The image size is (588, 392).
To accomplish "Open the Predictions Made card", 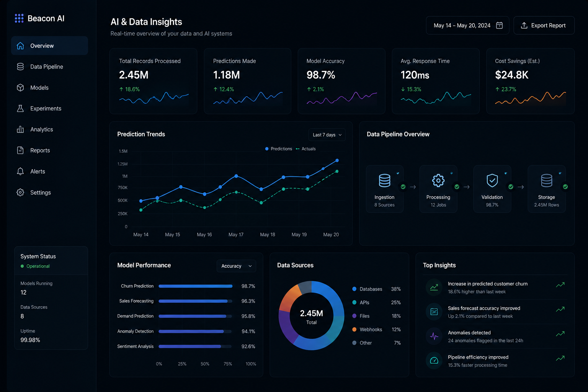I will pyautogui.click(x=248, y=81).
